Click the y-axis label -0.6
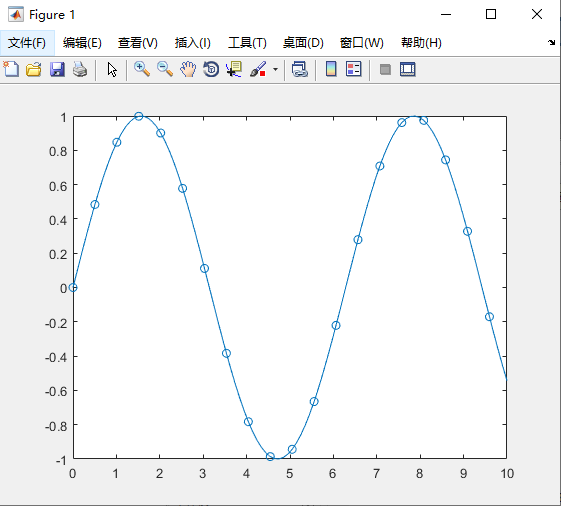The image size is (561, 506). point(56,391)
